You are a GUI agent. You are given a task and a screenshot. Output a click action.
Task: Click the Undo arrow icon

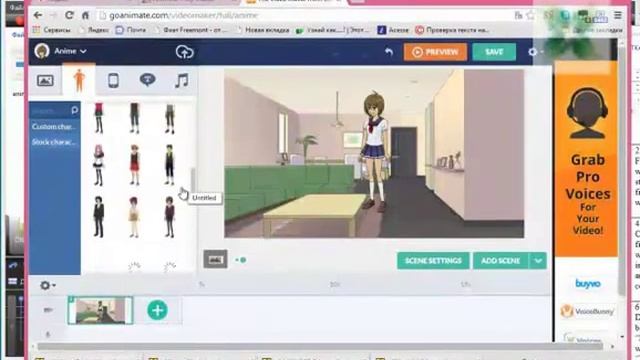[x=389, y=52]
